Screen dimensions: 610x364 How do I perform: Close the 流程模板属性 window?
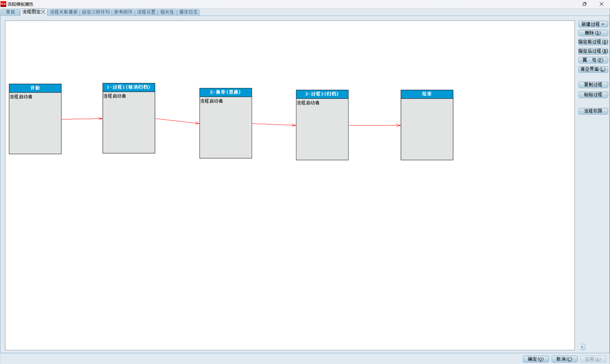point(601,4)
